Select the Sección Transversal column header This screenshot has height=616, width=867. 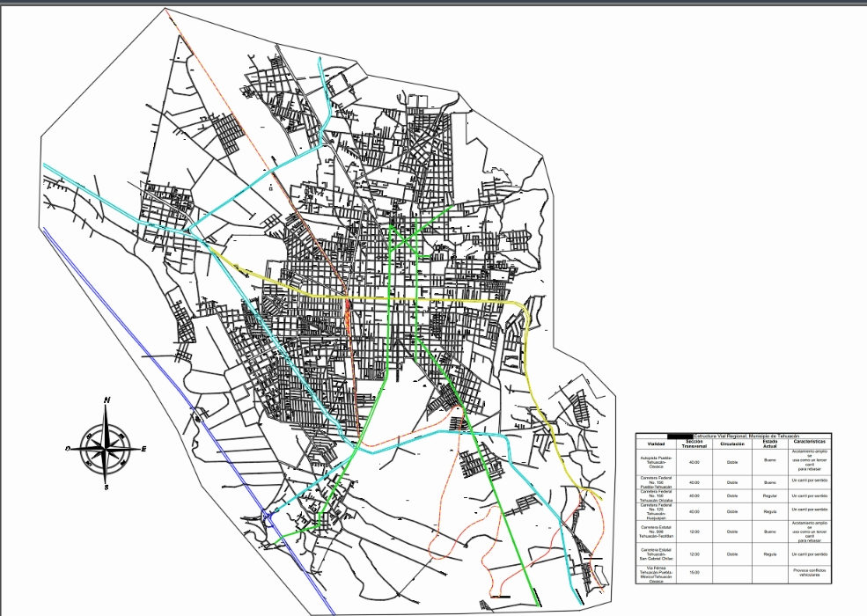pos(694,444)
